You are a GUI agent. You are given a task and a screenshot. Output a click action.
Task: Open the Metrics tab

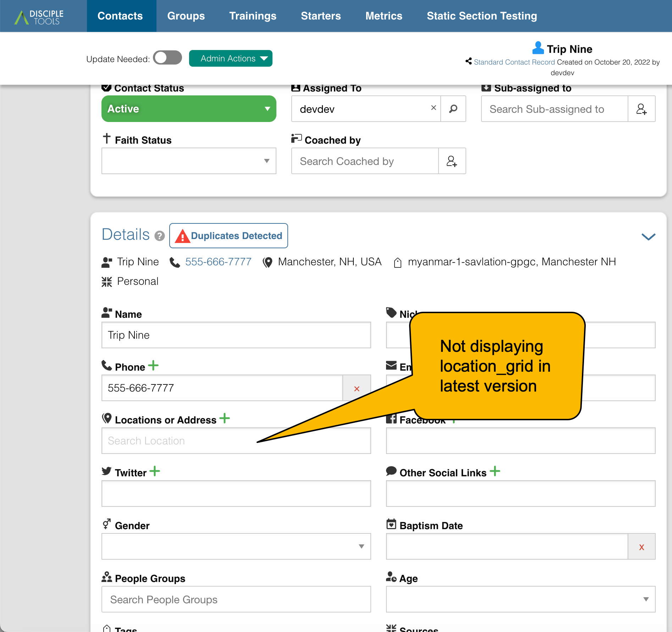click(384, 16)
